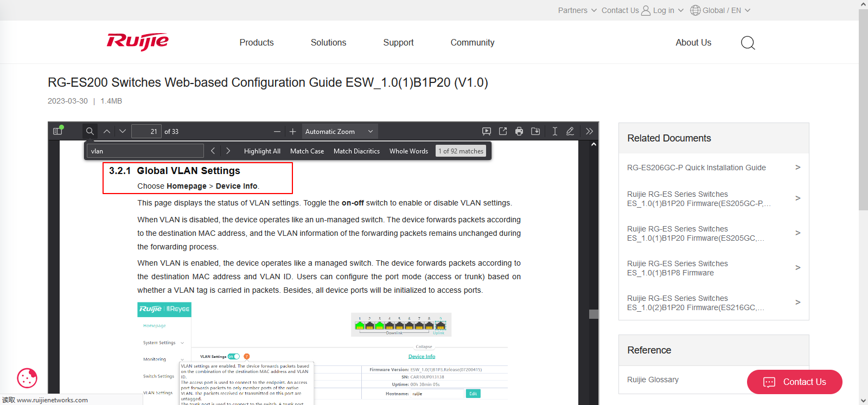Screen dimensions: 868x405
Task: Zoom out with the minus icon
Action: pyautogui.click(x=277, y=131)
